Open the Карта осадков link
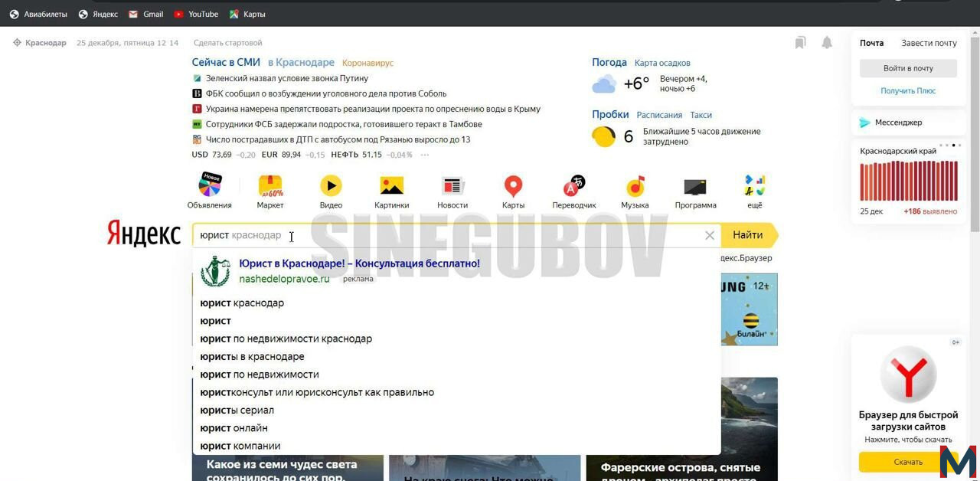This screenshot has height=481, width=980. 662,63
